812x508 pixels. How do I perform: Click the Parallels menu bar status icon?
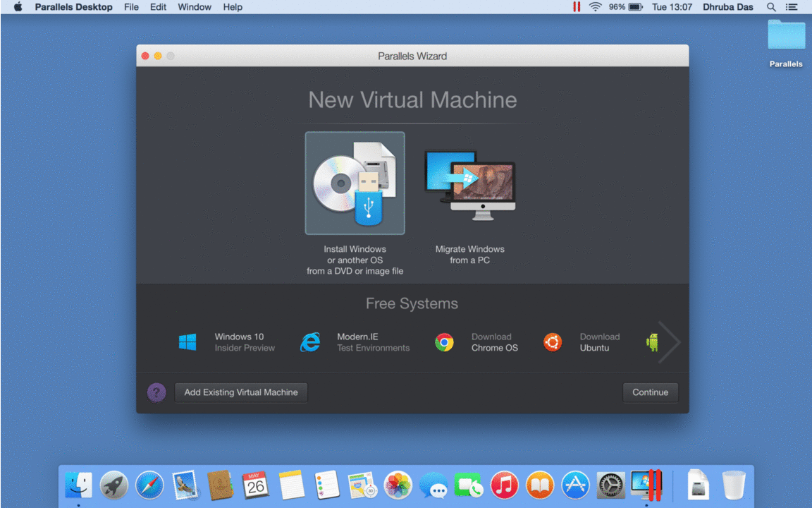577,7
